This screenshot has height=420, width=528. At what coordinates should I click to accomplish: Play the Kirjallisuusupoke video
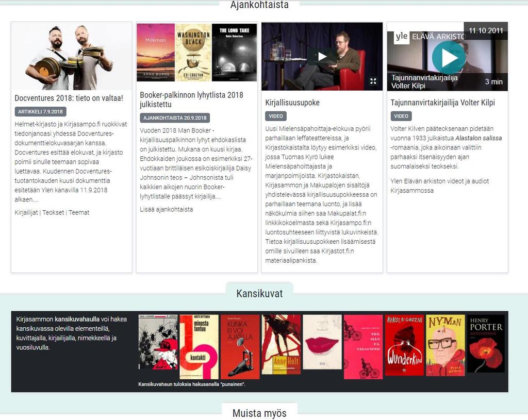coord(322,56)
